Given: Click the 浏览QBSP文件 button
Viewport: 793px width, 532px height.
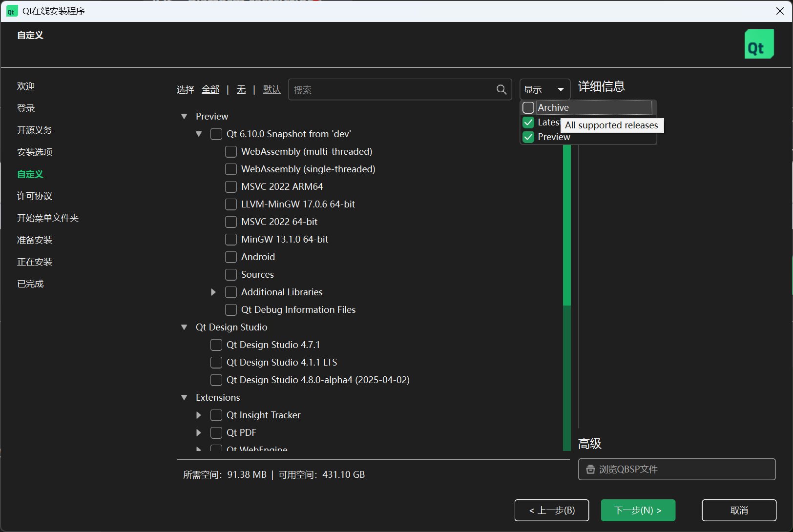Looking at the screenshot, I should 677,469.
